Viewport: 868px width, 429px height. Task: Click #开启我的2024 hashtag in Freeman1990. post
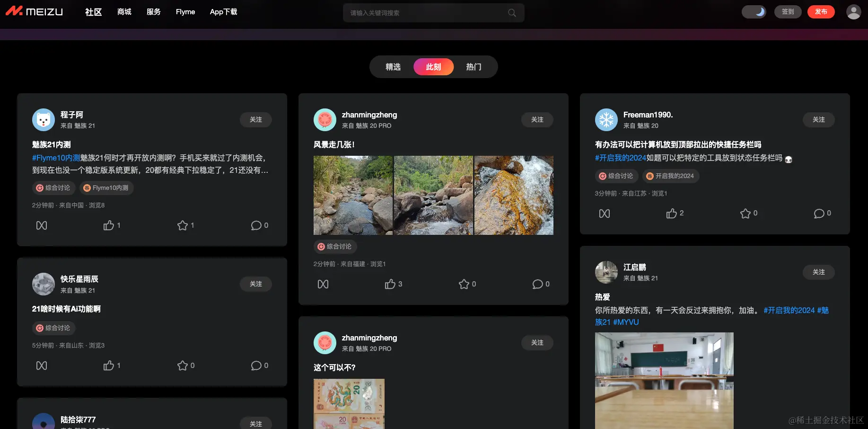pyautogui.click(x=621, y=158)
